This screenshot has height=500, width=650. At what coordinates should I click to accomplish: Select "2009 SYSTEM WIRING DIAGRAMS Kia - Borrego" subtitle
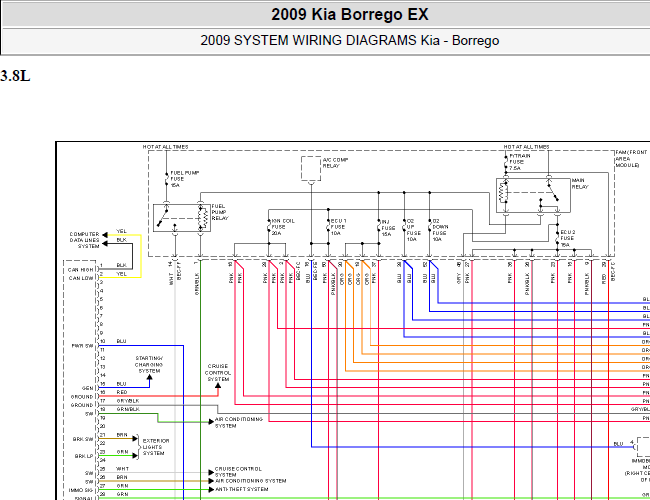[x=349, y=41]
